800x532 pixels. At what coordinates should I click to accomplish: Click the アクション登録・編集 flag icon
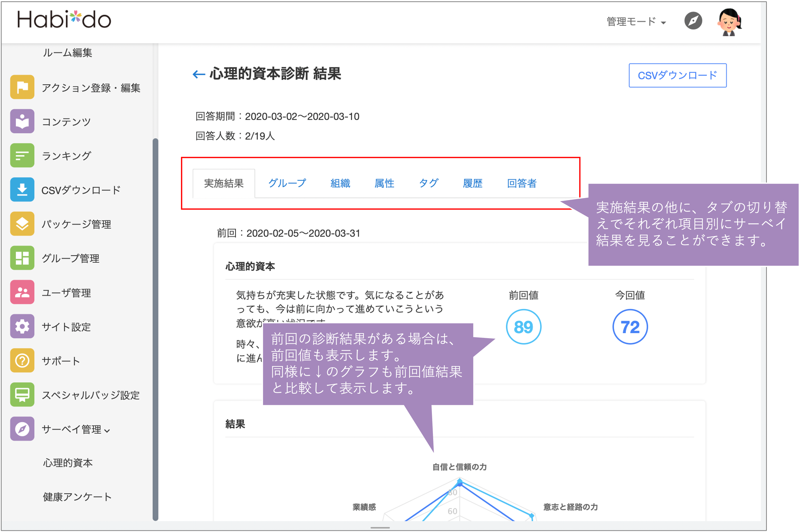pyautogui.click(x=22, y=87)
